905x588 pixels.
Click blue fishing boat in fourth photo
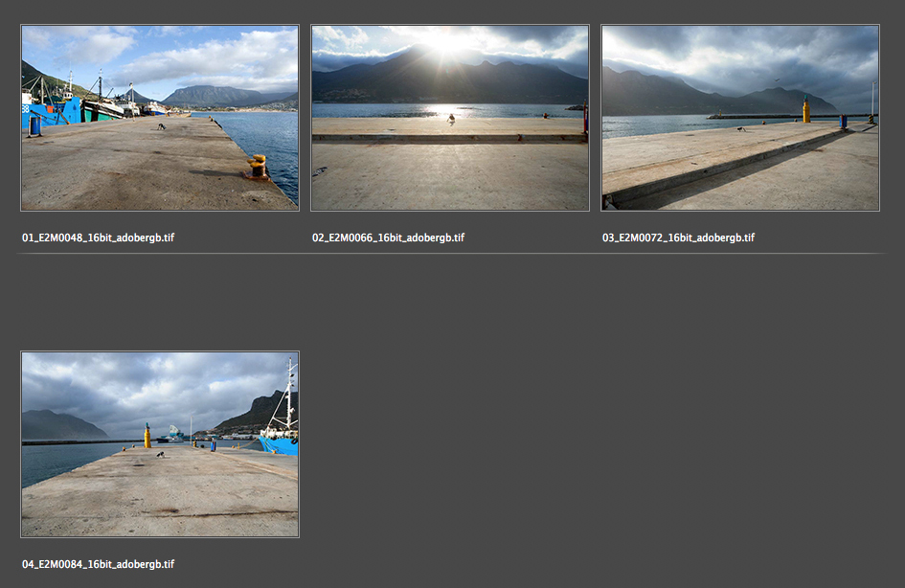click(x=280, y=441)
